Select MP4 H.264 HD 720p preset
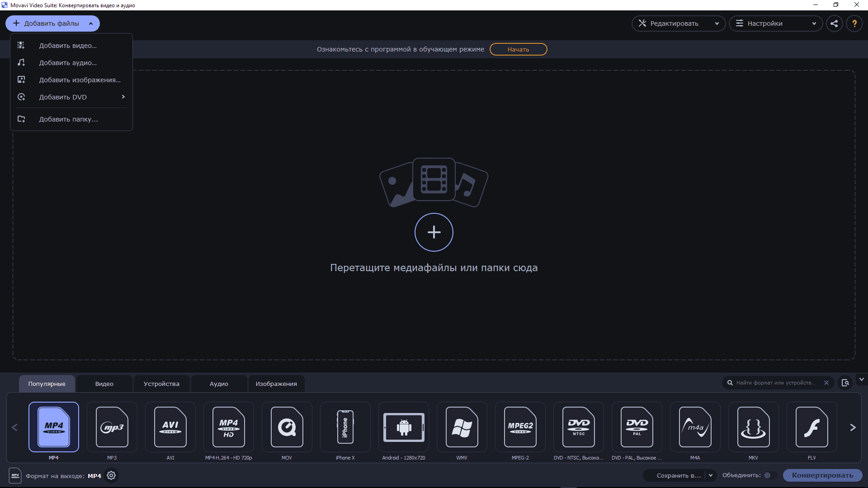This screenshot has width=868, height=488. click(x=229, y=427)
